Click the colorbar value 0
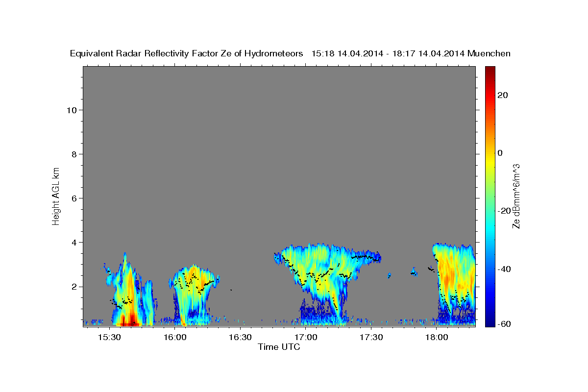The height and width of the screenshot is (392, 588). [x=500, y=153]
